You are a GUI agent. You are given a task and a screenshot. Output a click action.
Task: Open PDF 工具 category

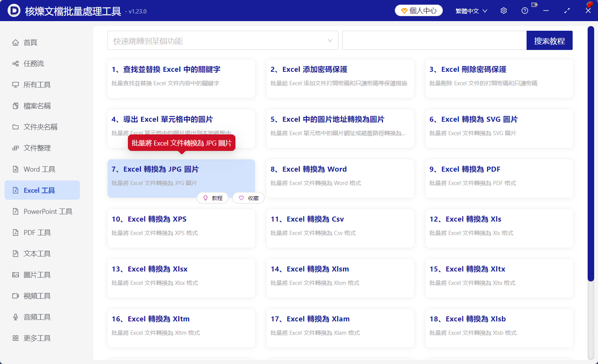(x=42, y=233)
